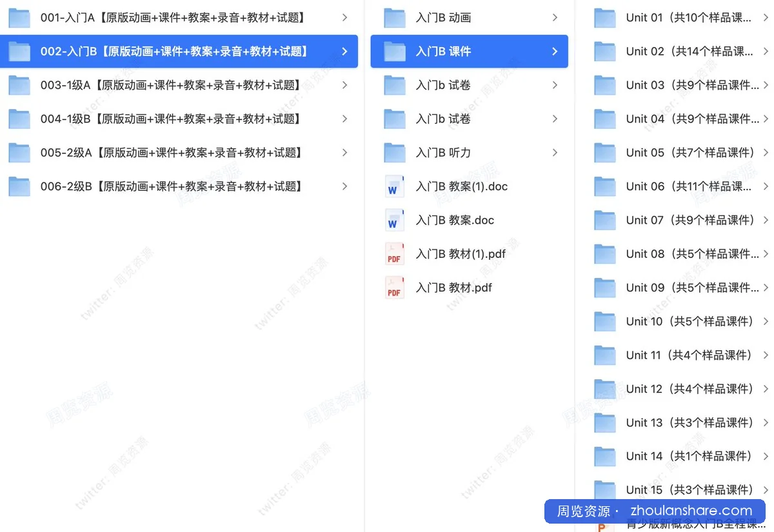The width and height of the screenshot is (774, 532).
Task: Open Unit 15（共3个样品课件）label
Action: 691,490
